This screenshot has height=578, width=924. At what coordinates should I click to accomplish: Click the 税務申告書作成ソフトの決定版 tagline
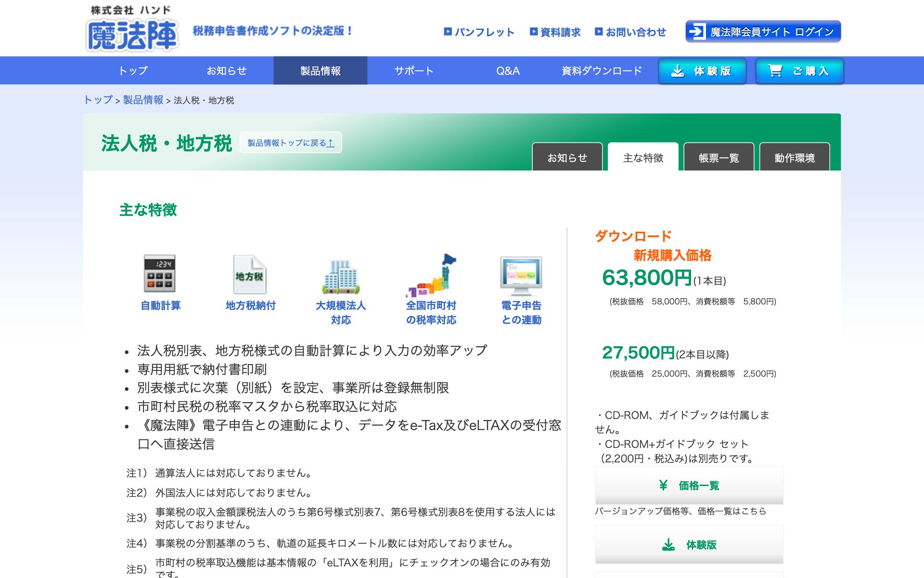click(x=272, y=31)
